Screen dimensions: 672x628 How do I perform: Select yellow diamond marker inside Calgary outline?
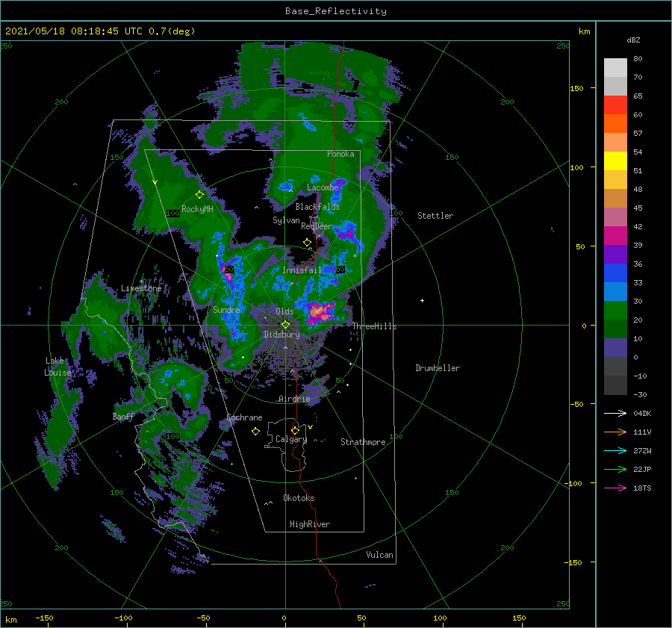coord(295,430)
